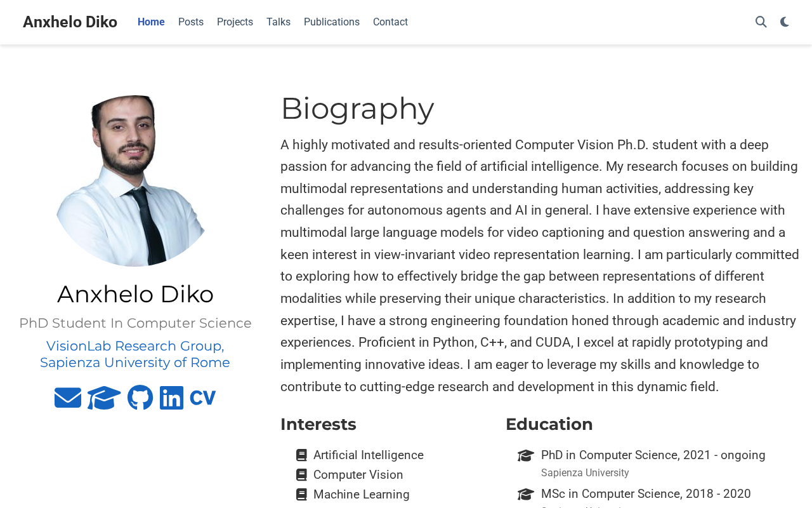812x508 pixels.
Task: Click book icon beside Computer Vision
Action: (x=301, y=475)
